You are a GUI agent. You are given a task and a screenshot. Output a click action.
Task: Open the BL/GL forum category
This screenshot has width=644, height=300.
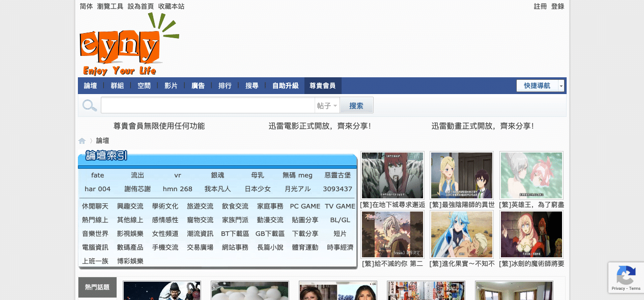340,220
